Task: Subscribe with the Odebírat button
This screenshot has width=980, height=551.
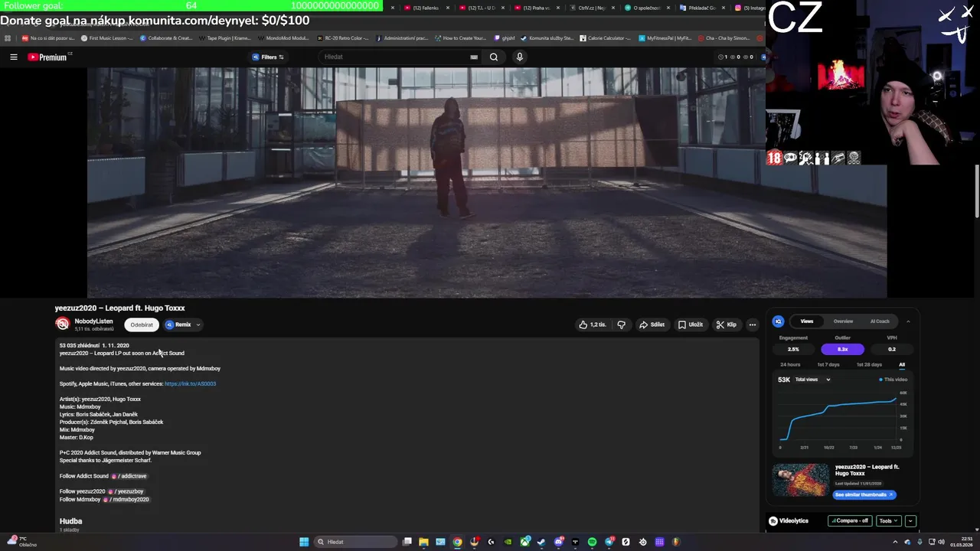Action: click(142, 324)
